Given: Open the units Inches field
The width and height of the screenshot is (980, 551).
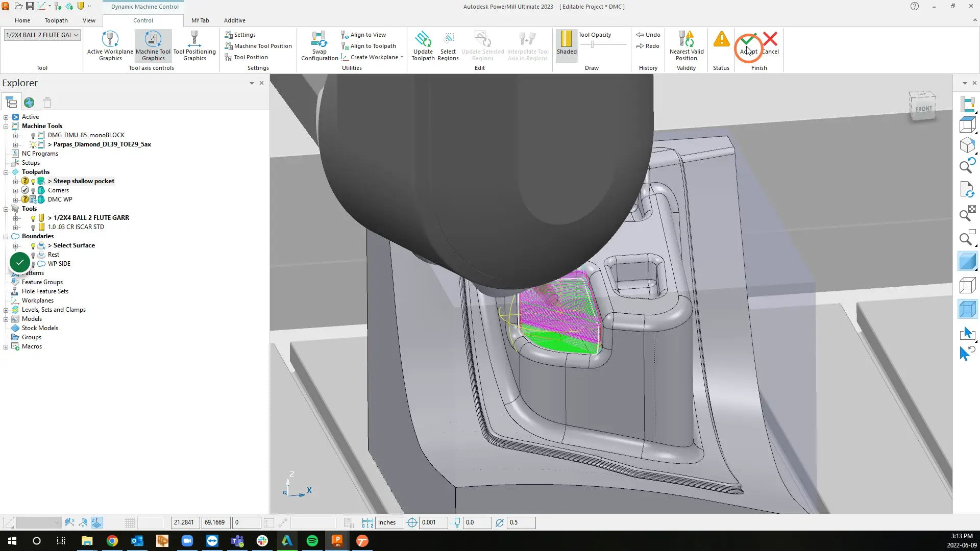Looking at the screenshot, I should coord(390,522).
